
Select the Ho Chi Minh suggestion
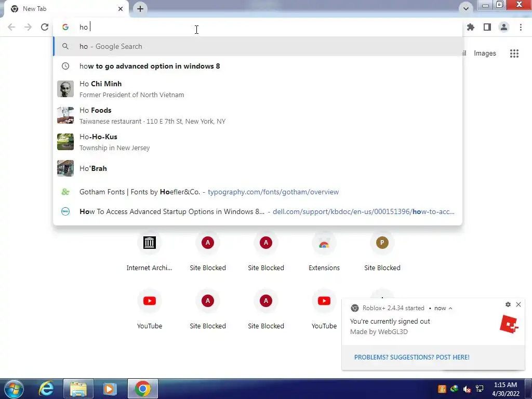[x=258, y=89]
